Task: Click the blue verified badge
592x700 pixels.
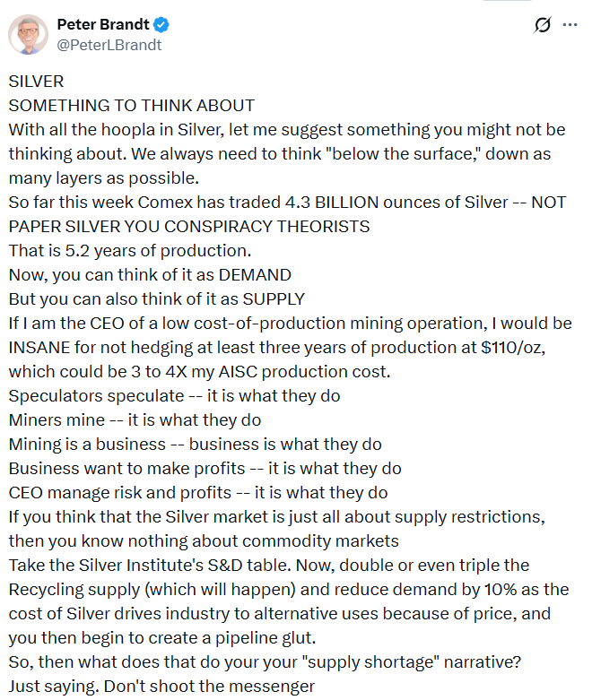Action: pyautogui.click(x=161, y=24)
